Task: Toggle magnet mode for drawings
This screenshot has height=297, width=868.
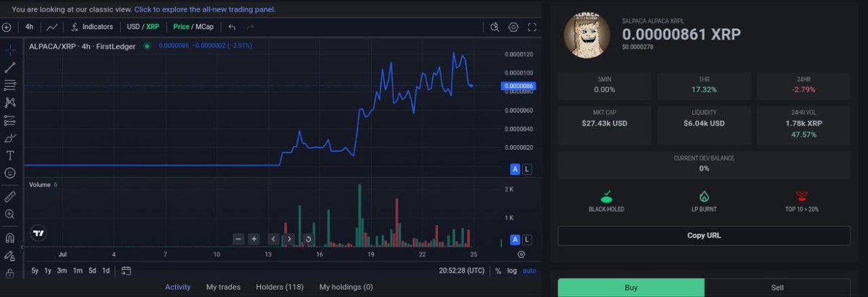Action: [10, 237]
